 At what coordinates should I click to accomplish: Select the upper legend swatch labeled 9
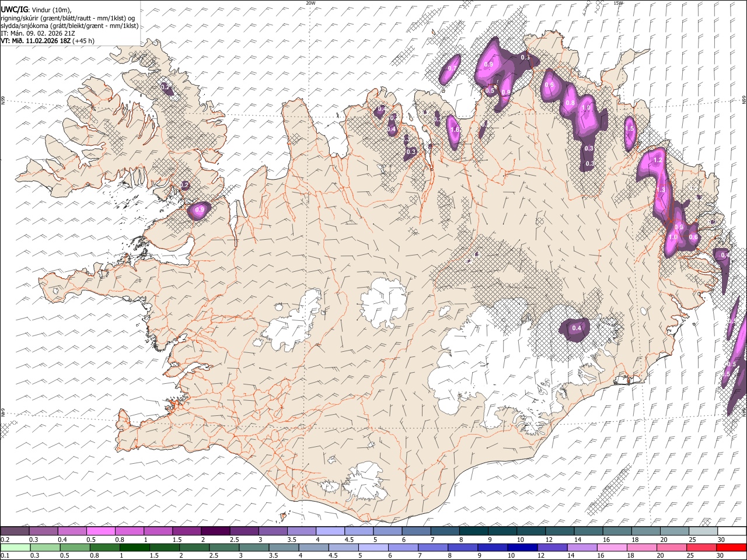click(x=502, y=531)
